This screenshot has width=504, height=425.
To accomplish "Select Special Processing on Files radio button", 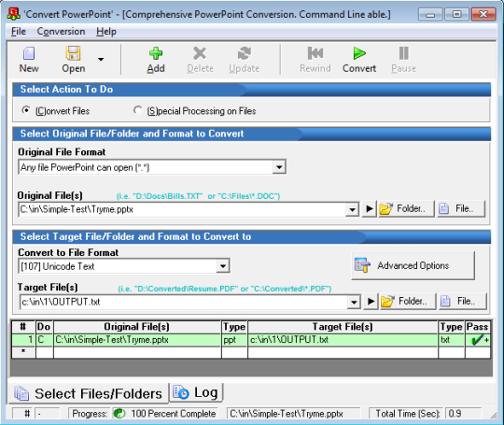I will pos(137,110).
